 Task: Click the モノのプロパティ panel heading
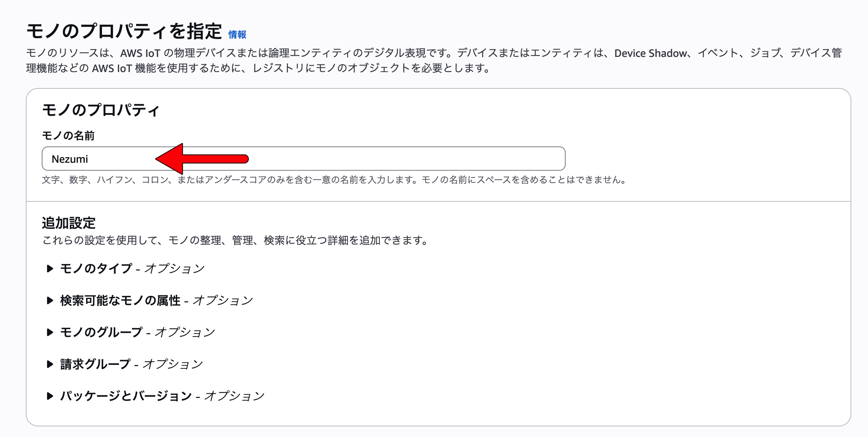(101, 110)
